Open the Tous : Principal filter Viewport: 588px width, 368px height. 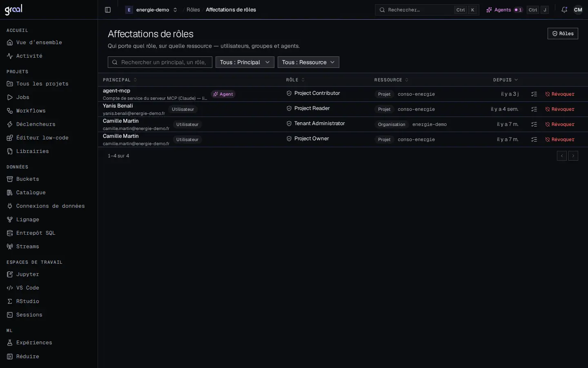[x=245, y=62]
